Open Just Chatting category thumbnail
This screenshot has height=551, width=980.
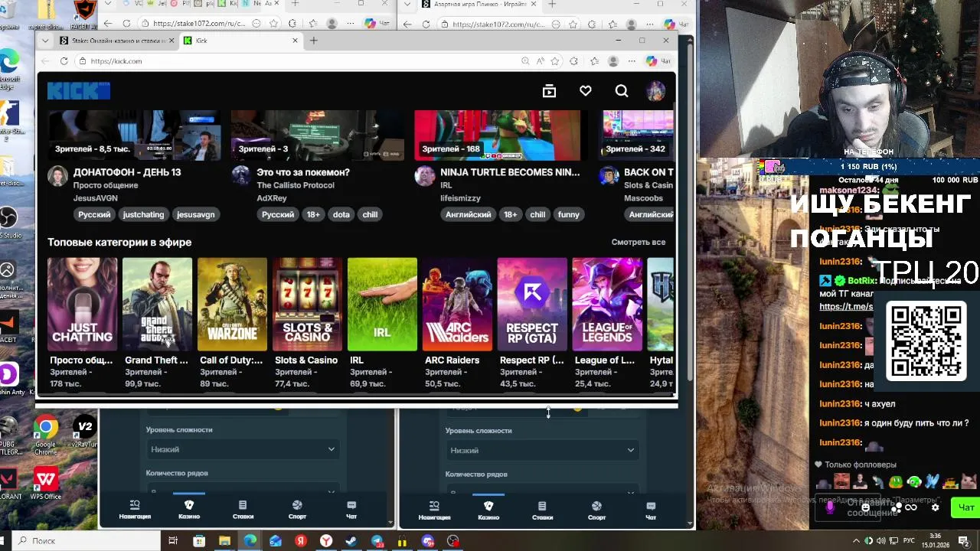82,304
